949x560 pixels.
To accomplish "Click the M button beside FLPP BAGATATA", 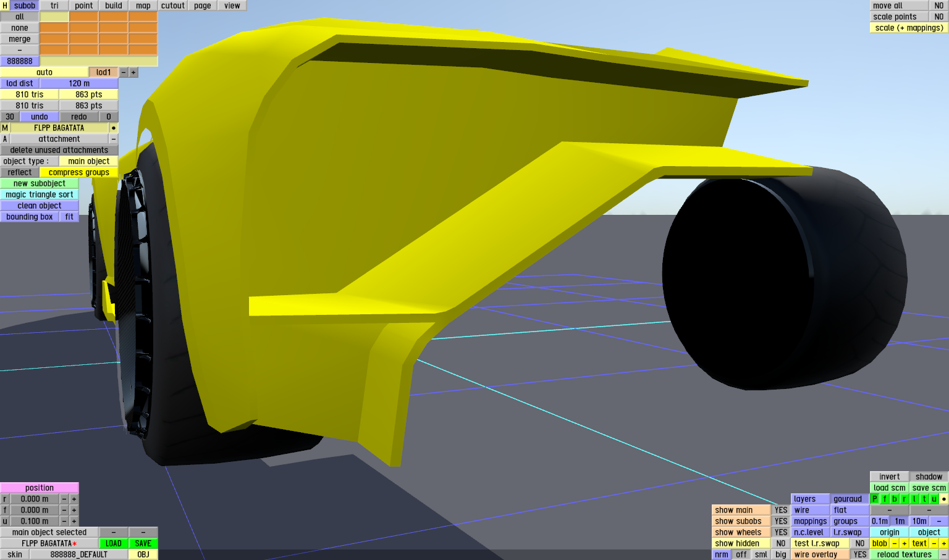I will (5, 128).
